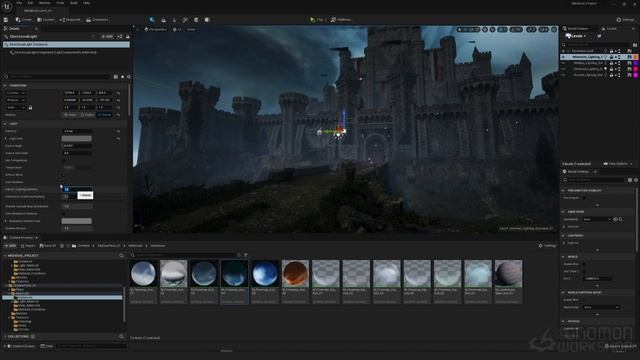Click Import in Content Browser
Screen dimensions: 640x360
(x=28, y=246)
